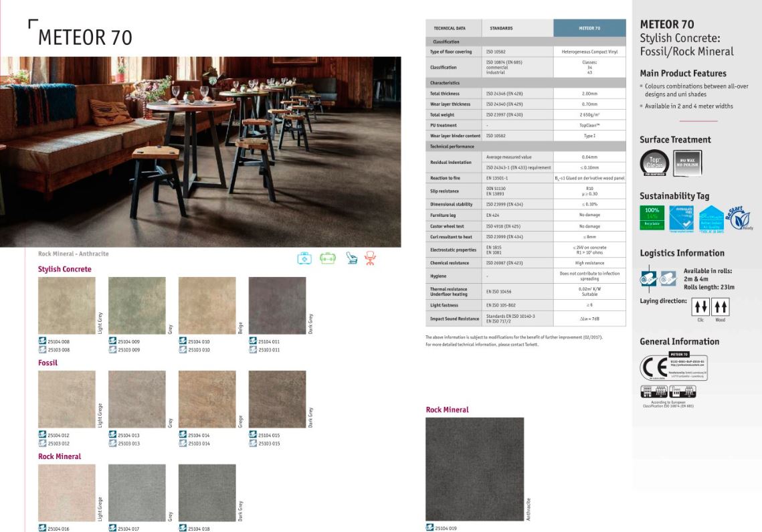Select the No Wax No Polish badge
This screenshot has width=762, height=532.
[x=687, y=163]
